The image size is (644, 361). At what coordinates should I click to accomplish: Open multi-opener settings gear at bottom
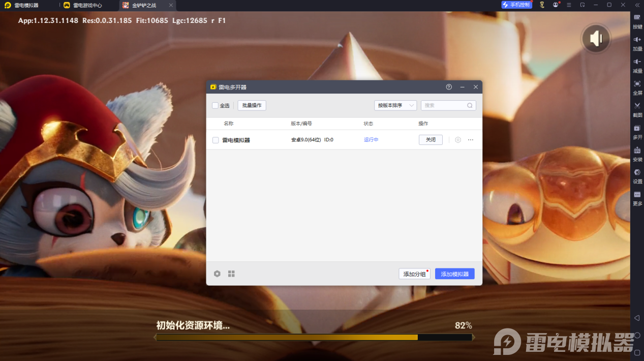click(217, 274)
